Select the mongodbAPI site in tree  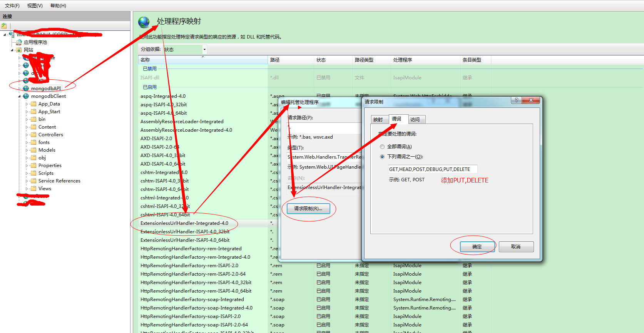pyautogui.click(x=46, y=89)
